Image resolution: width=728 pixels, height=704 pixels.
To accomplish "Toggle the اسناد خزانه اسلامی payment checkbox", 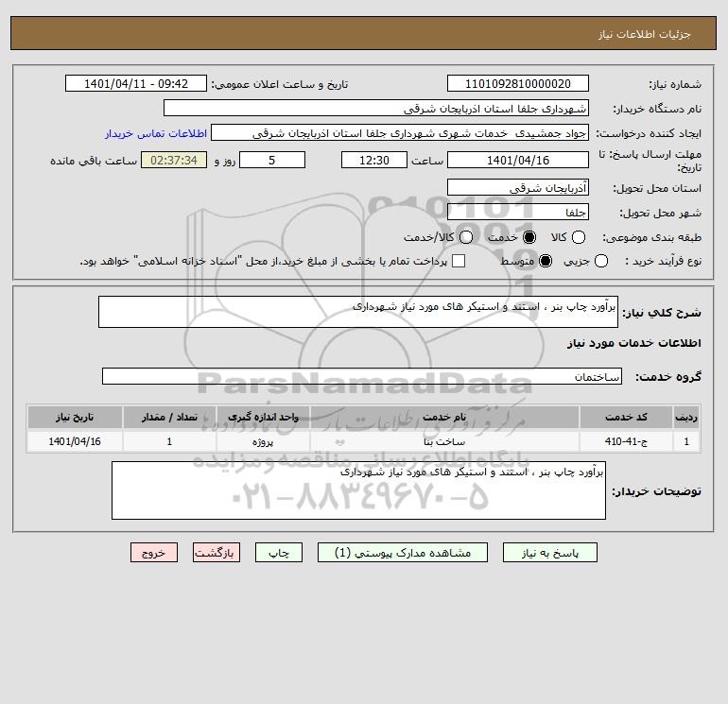I will [x=459, y=261].
